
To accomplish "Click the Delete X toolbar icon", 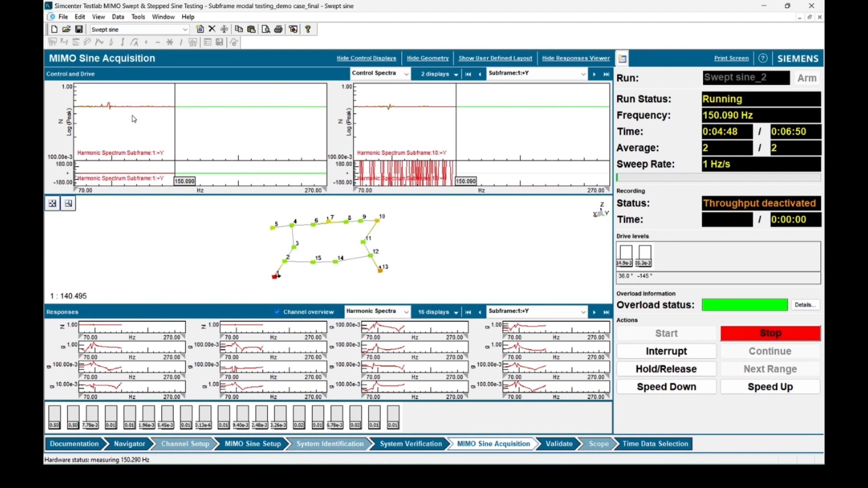I will coord(212,29).
